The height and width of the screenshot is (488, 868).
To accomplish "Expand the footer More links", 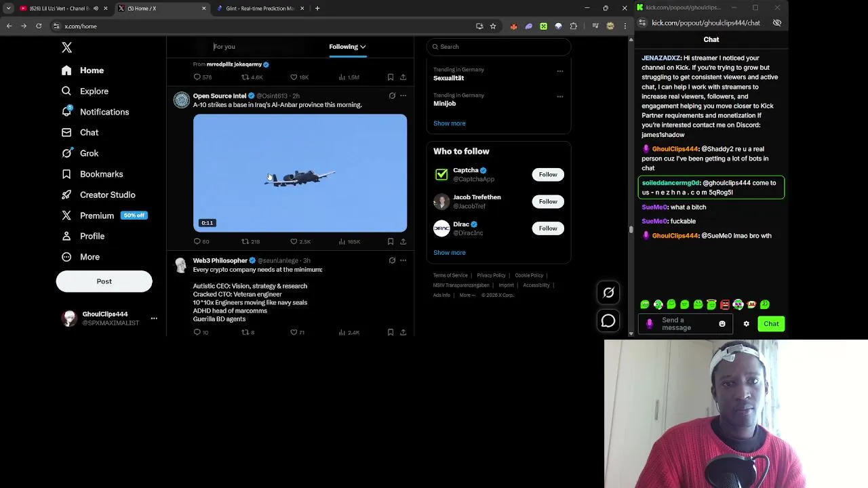I will (467, 295).
